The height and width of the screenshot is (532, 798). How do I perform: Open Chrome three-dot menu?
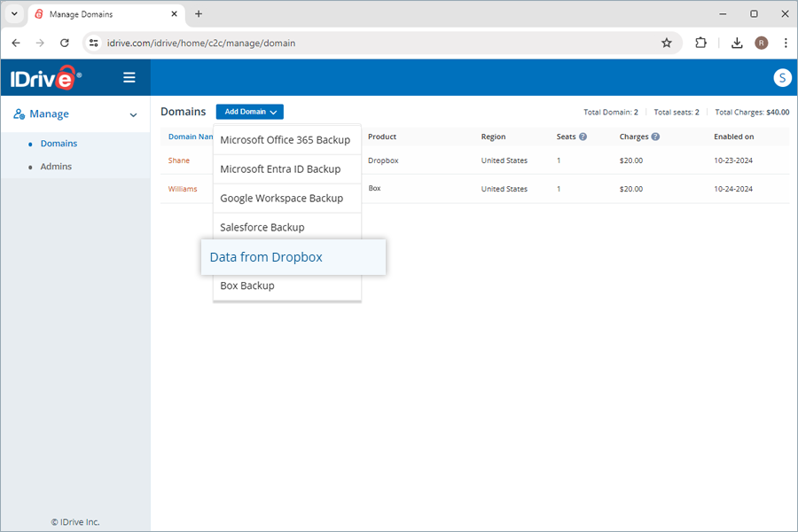[786, 43]
